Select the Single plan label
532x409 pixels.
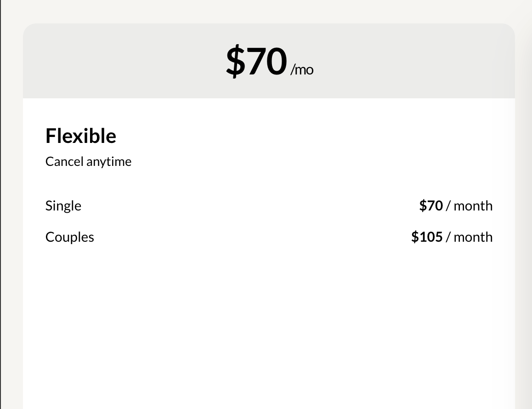[63, 206]
